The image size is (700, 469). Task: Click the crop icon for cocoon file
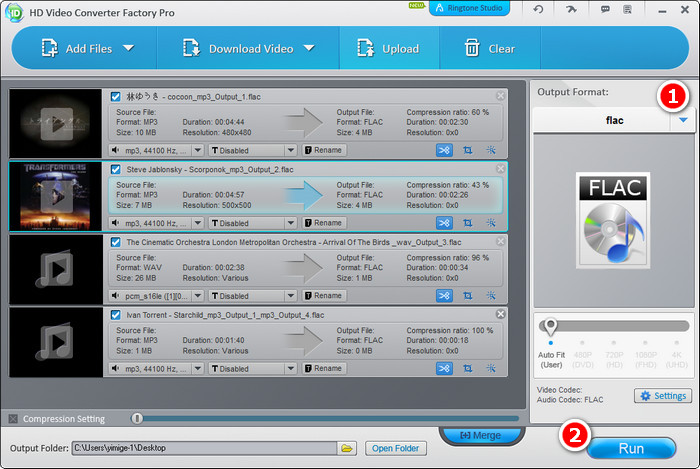[467, 150]
